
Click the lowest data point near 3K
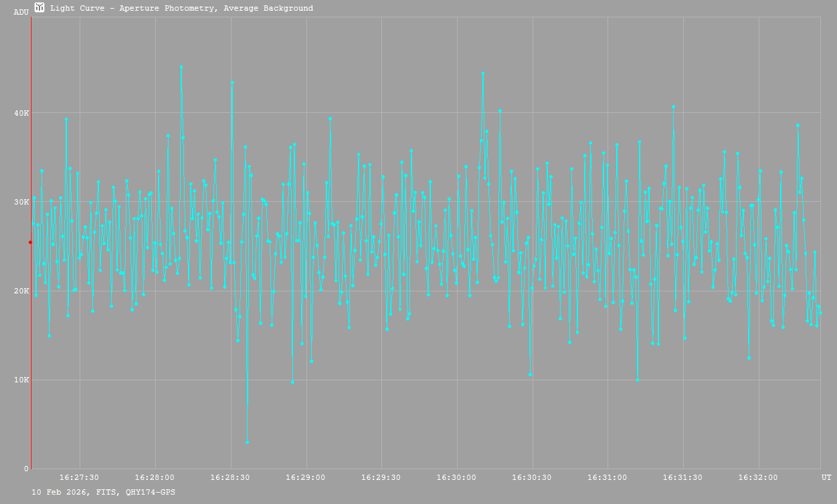[x=247, y=442]
